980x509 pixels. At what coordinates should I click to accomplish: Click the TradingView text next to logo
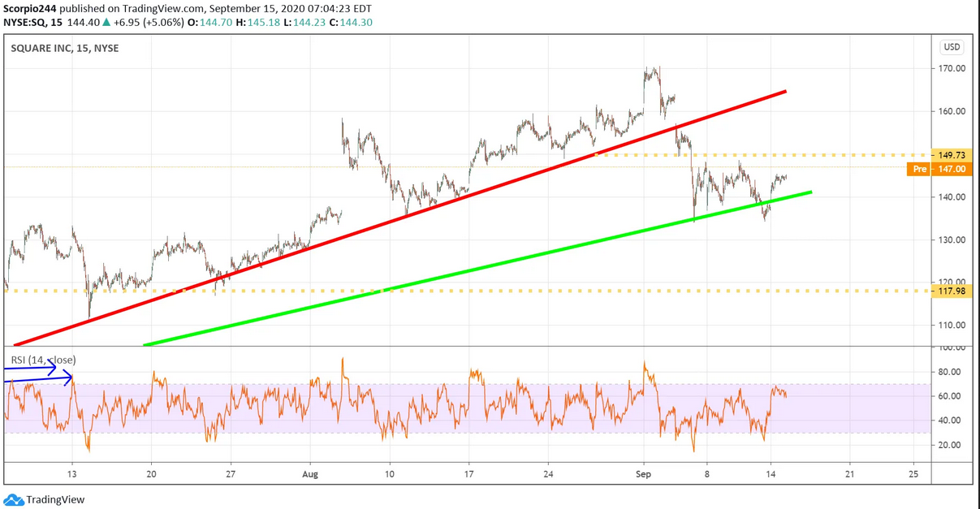point(55,500)
